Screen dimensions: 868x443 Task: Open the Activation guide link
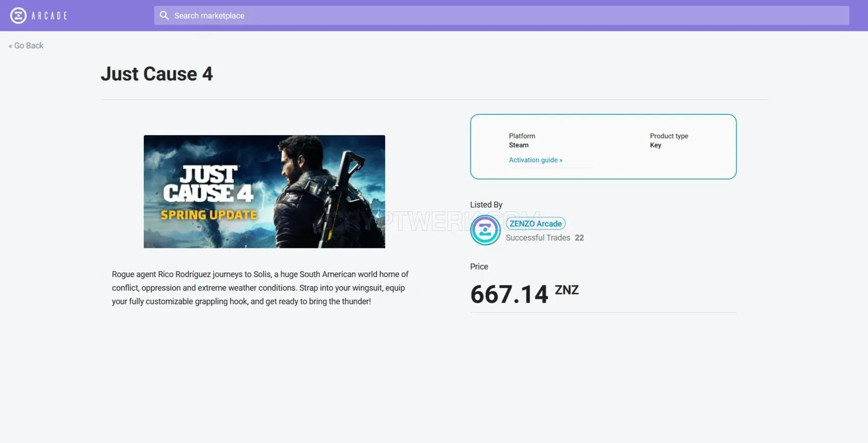tap(535, 160)
